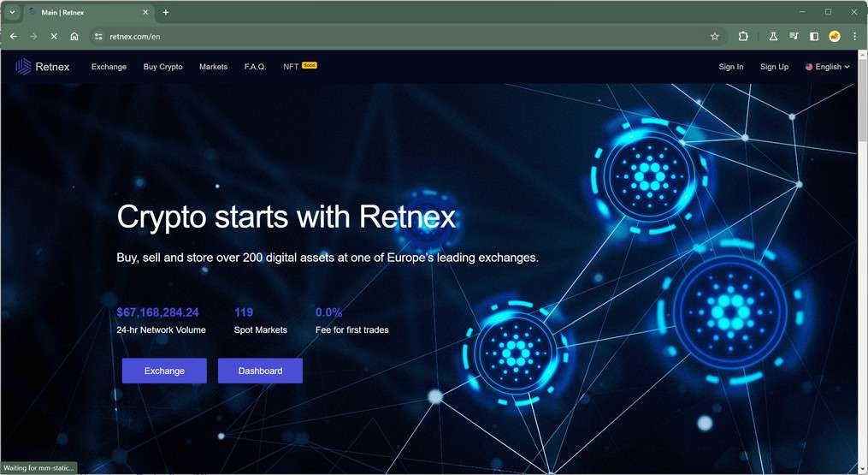This screenshot has width=868, height=475.
Task: Click the Retnex logo icon
Action: [23, 67]
